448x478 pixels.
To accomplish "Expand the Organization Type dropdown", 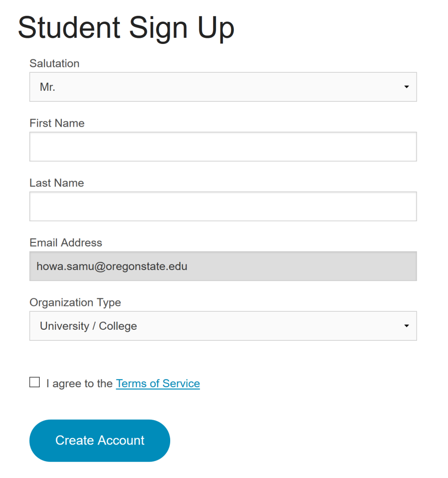I will [223, 326].
